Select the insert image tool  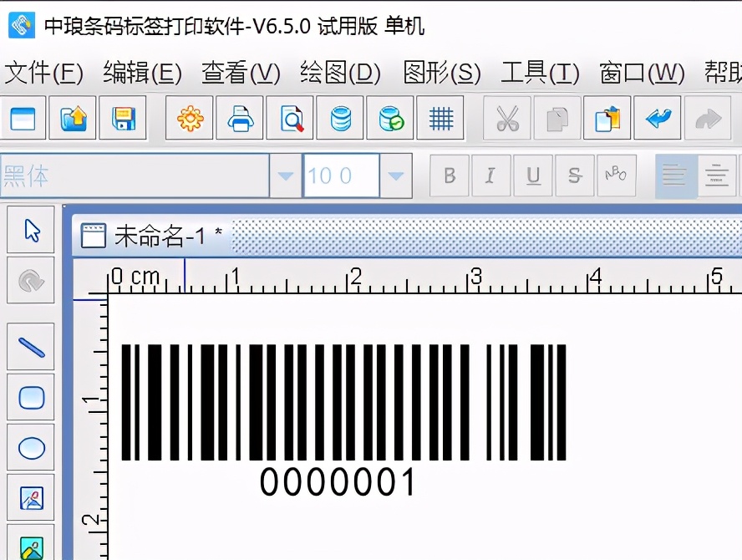point(30,497)
